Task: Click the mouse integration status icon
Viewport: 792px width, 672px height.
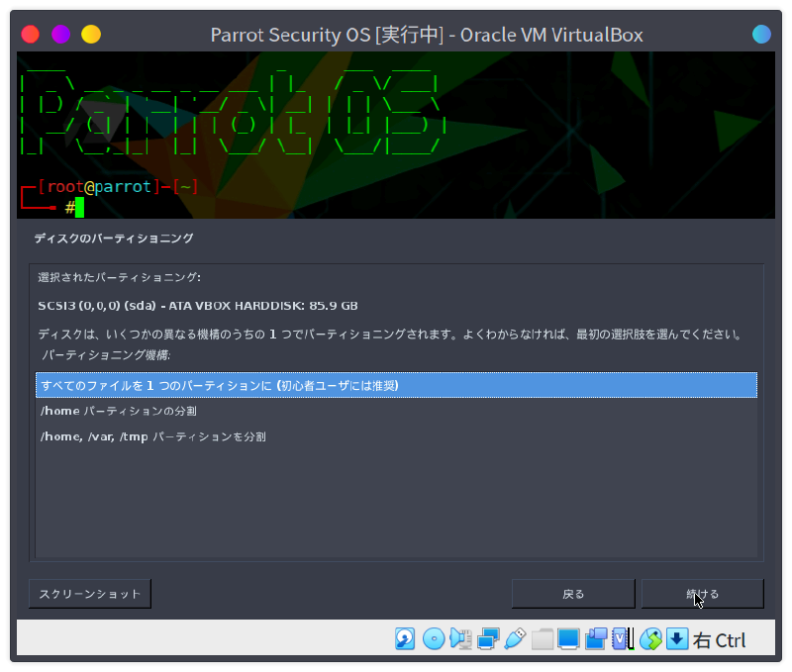Action: (650, 638)
